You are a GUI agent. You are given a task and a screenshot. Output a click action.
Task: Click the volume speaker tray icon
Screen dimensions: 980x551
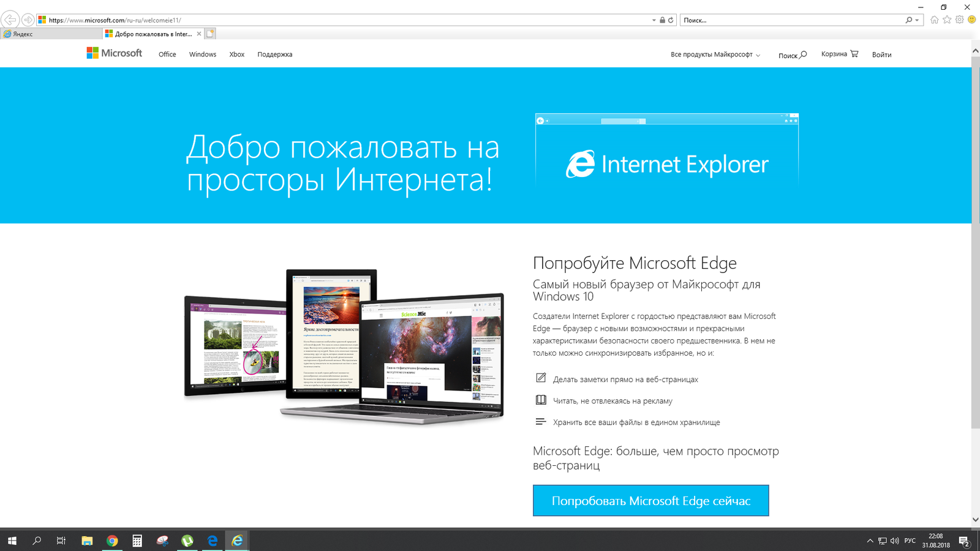point(895,541)
